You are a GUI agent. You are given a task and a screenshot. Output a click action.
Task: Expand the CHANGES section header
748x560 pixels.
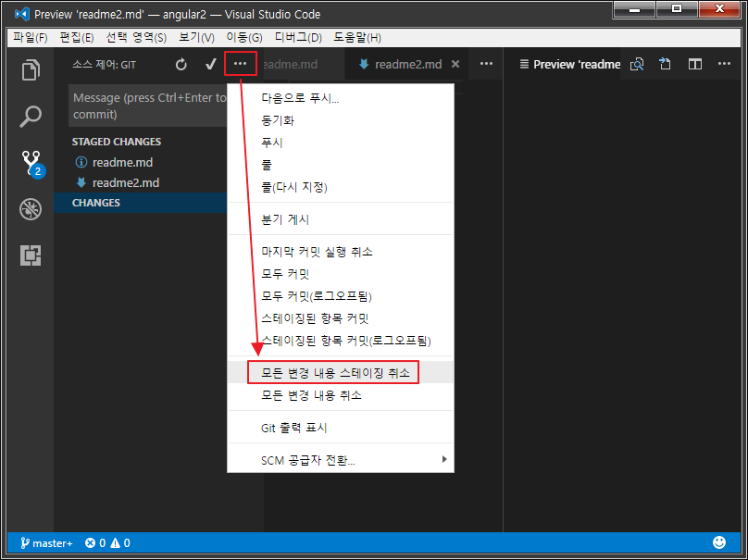96,203
